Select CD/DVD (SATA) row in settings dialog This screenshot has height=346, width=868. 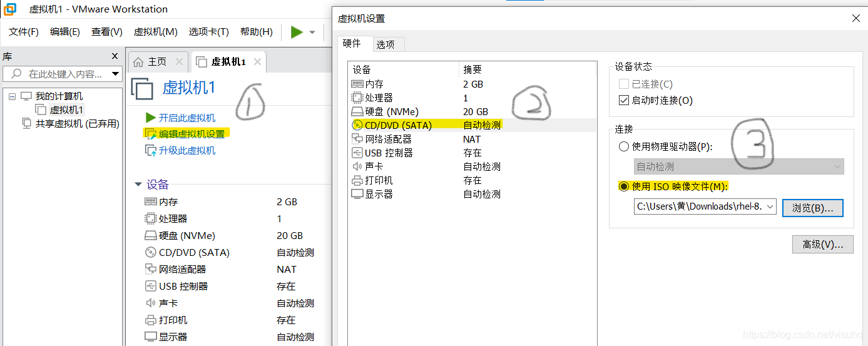point(472,125)
